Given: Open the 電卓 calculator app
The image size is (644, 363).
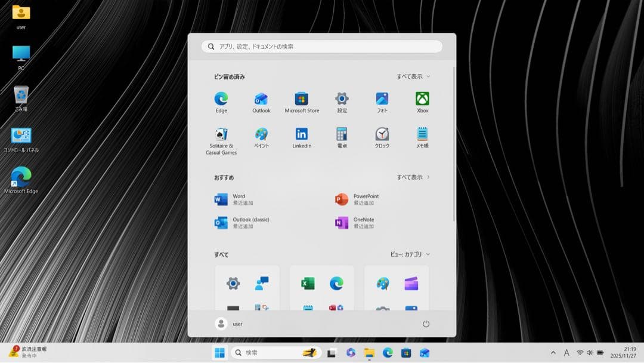Looking at the screenshot, I should (x=342, y=135).
